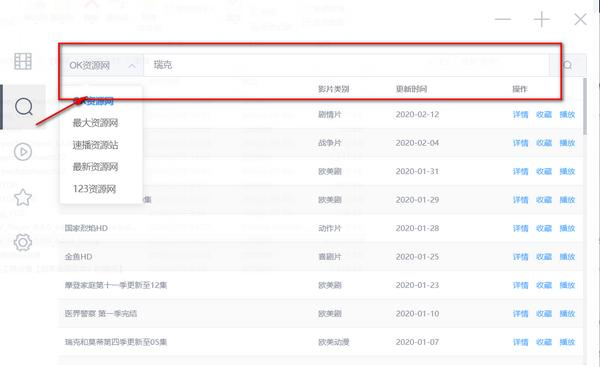The height and width of the screenshot is (367, 600).
Task: Select the title 瑞克和莫蒂第四季更新至05集
Action: click(116, 342)
